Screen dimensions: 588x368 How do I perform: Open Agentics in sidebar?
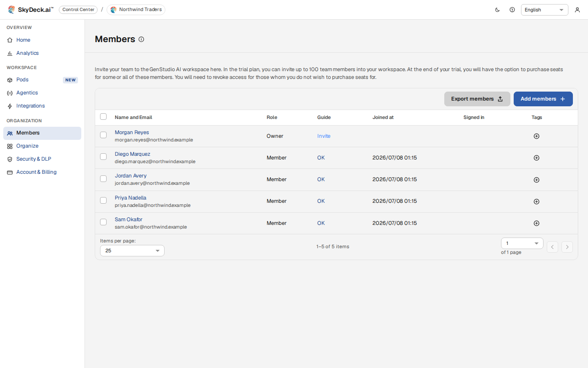[42, 93]
